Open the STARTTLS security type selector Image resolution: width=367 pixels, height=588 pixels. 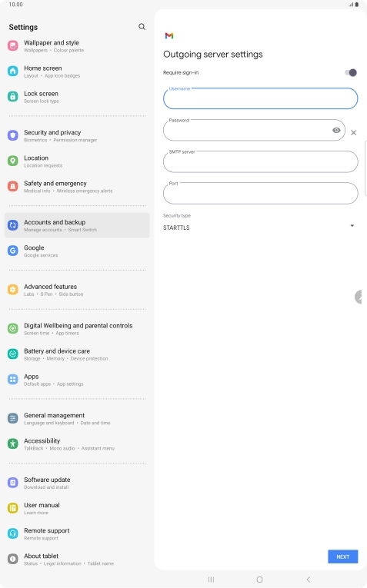tap(260, 228)
